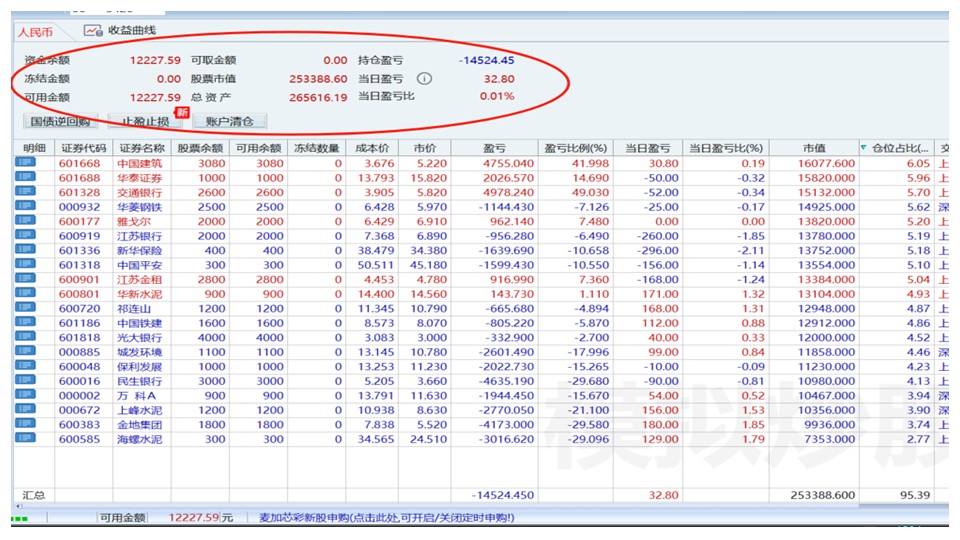Open details icon for 华新水泥 row
The image size is (960, 540).
point(25,293)
